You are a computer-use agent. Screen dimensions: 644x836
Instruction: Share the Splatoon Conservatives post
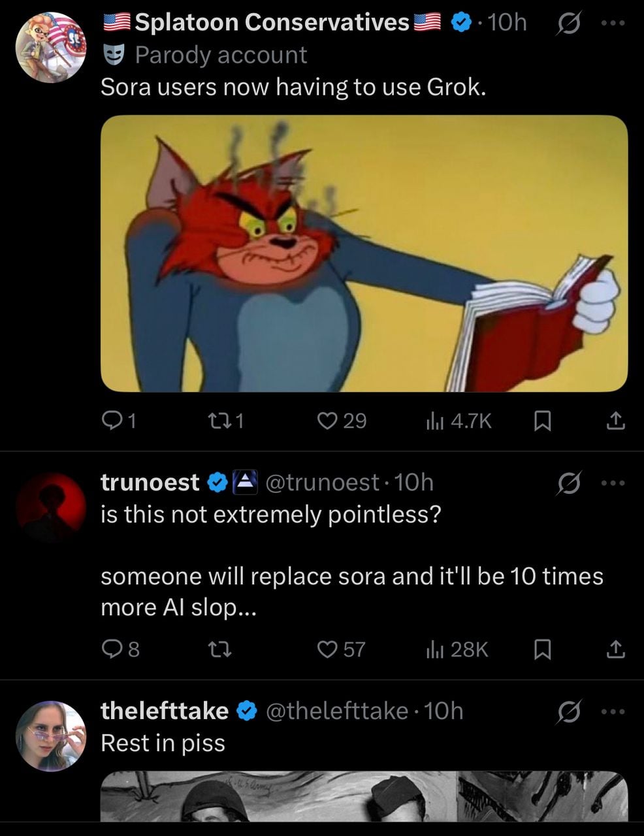(x=615, y=422)
